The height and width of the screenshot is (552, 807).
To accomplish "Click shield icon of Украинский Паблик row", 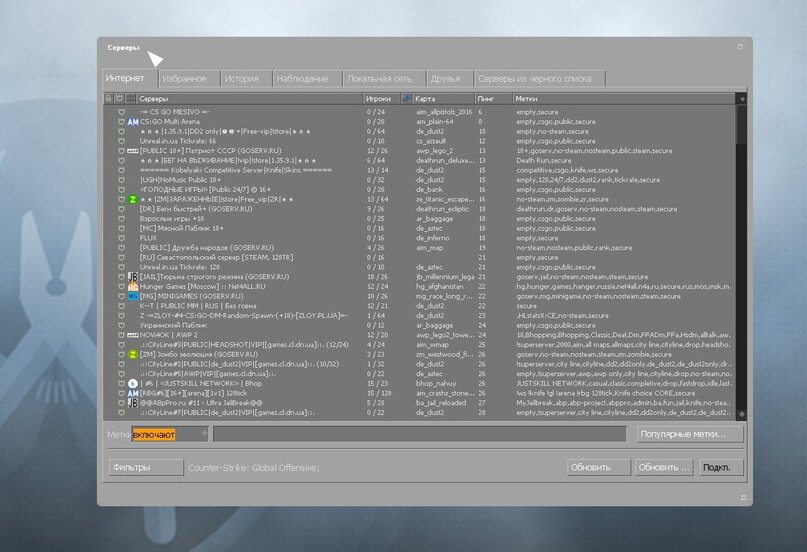I will coord(121,325).
